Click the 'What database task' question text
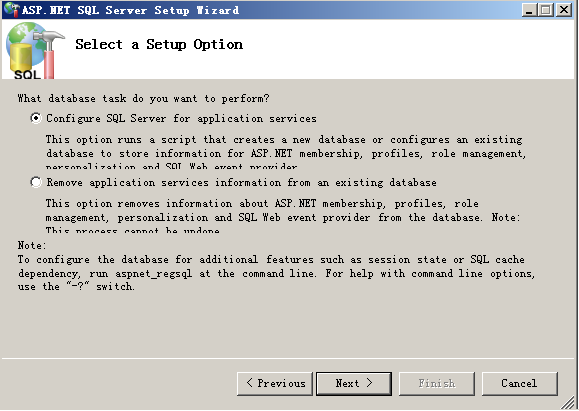The width and height of the screenshot is (579, 411). click(x=143, y=99)
